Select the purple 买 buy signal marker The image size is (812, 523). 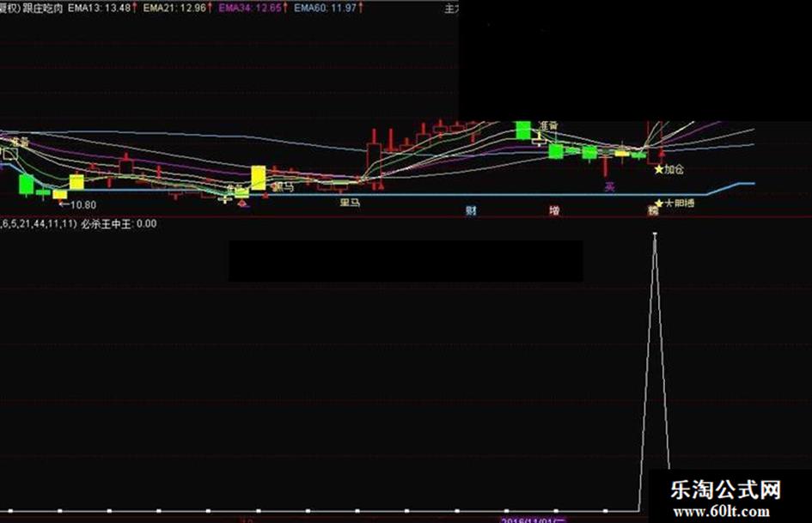610,187
